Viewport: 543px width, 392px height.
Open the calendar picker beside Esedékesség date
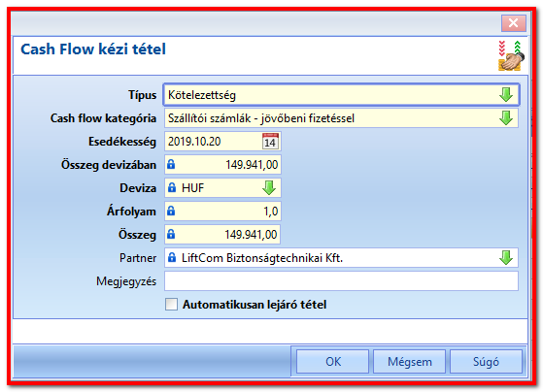coord(270,141)
